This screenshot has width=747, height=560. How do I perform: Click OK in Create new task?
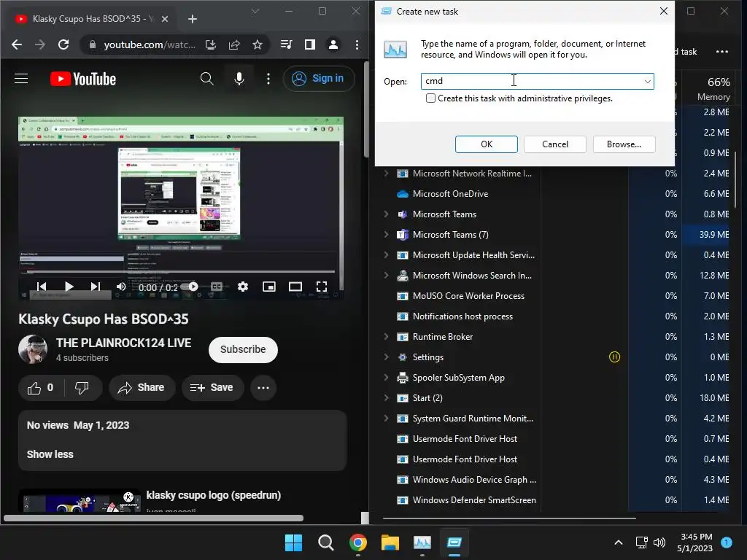[487, 144]
